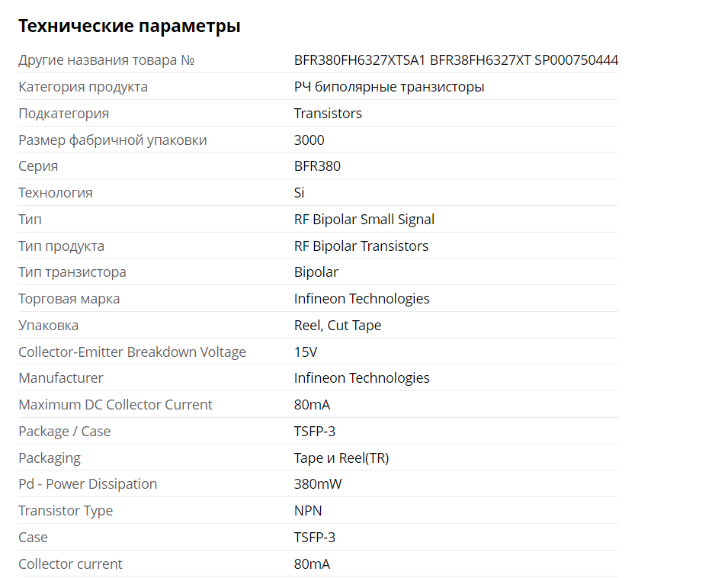Click the "RF Bipolar Transistors" value

361,246
